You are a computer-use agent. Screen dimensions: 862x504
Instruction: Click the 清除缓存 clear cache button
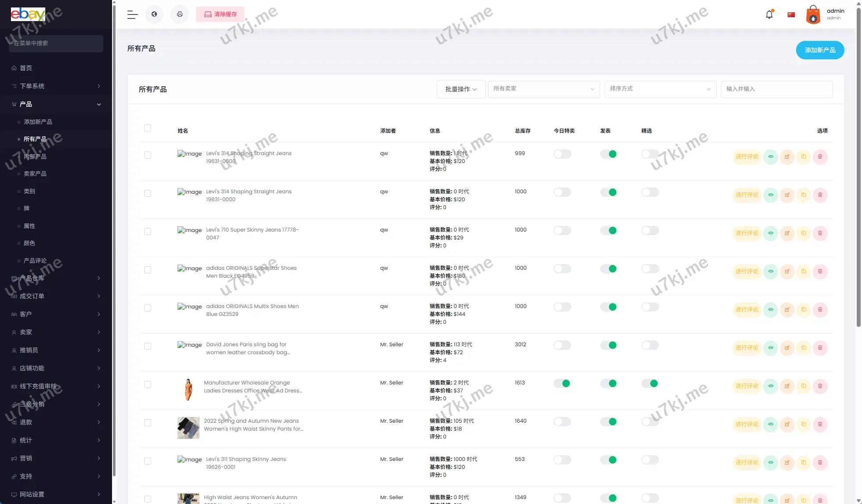click(220, 15)
